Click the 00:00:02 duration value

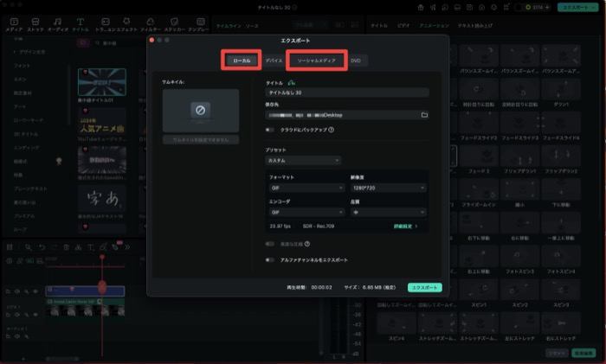click(321, 288)
